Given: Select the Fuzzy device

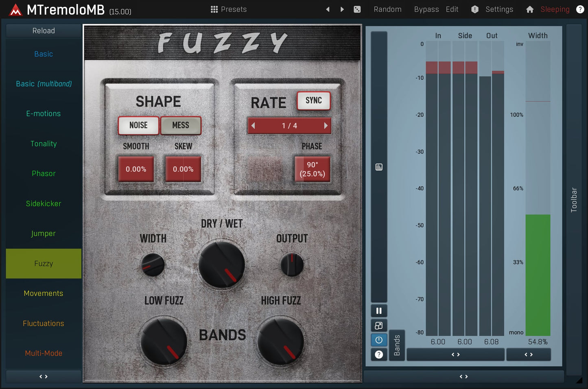Looking at the screenshot, I should (44, 264).
